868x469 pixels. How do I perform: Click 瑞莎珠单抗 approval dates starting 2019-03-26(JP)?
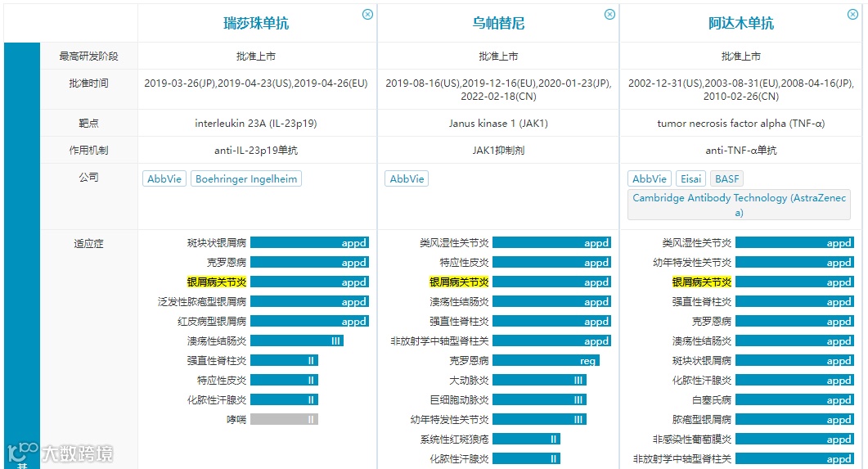pyautogui.click(x=256, y=83)
